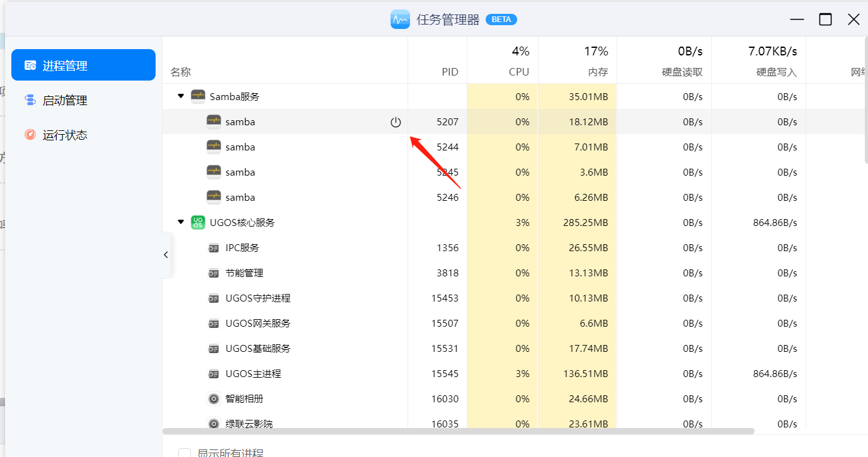Click the 任务管理器 app icon in title bar
Viewport: 868px width, 457px height.
400,20
